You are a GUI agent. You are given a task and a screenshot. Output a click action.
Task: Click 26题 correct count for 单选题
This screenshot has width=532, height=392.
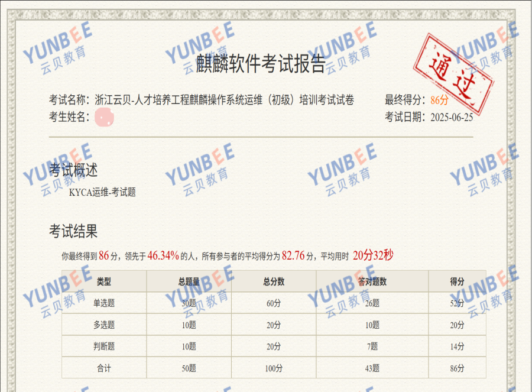click(x=372, y=303)
